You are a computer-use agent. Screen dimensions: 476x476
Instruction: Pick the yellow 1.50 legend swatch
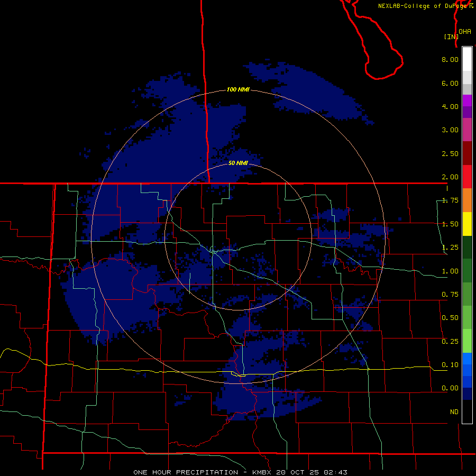click(467, 224)
